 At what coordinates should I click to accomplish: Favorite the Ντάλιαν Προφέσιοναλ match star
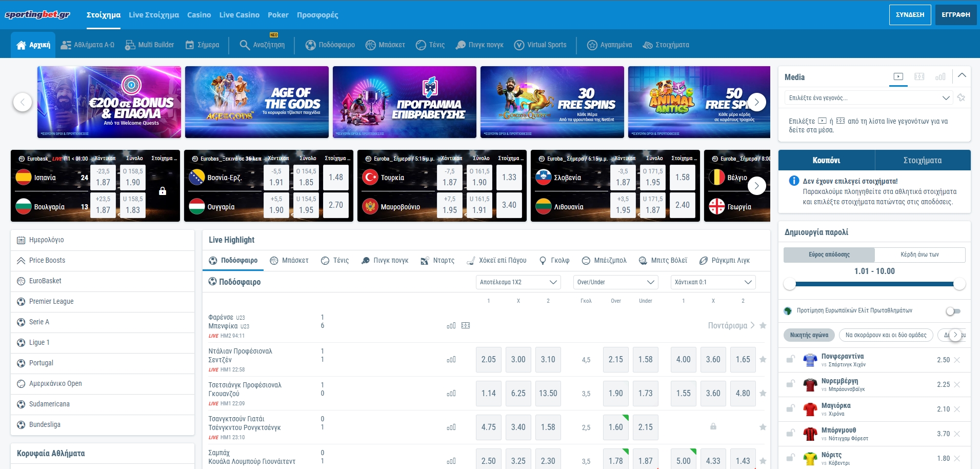pyautogui.click(x=763, y=360)
